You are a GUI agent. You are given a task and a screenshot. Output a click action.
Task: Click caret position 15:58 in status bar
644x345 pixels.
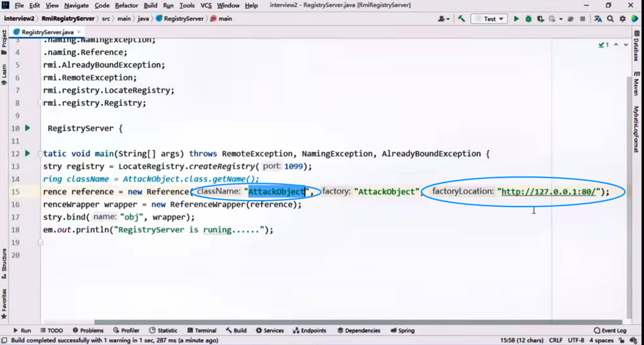[x=521, y=341]
